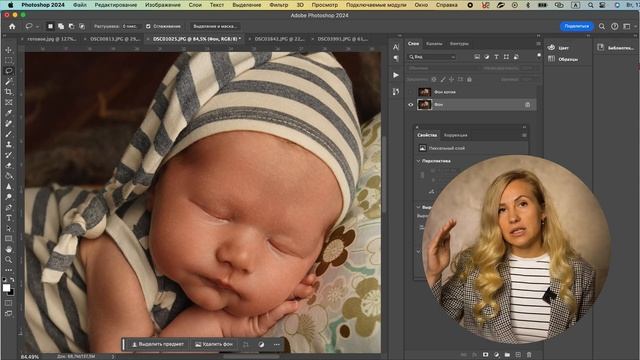Switch foreground and background colors
The height and width of the screenshot is (360, 640).
tap(12, 280)
